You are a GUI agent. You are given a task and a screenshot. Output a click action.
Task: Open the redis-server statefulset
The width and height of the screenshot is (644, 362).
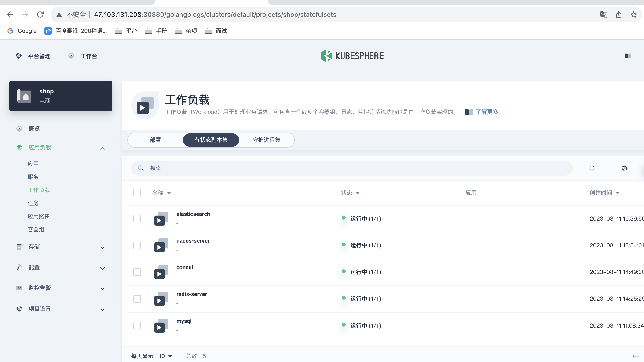192,294
